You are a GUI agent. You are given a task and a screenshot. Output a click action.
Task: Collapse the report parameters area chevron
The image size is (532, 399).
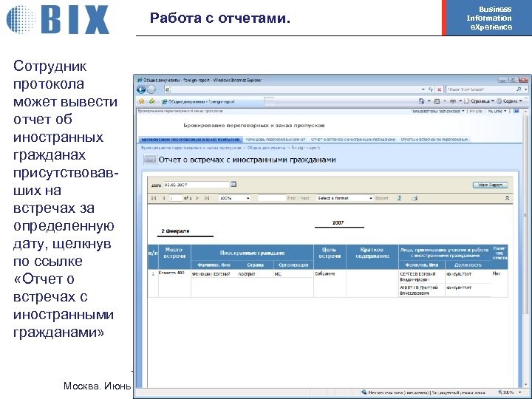(x=507, y=198)
